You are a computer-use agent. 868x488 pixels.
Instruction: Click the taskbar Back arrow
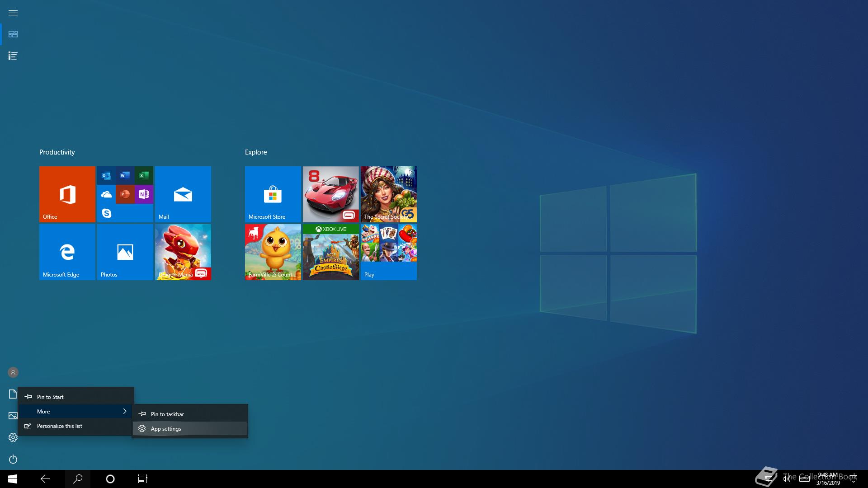[45, 479]
